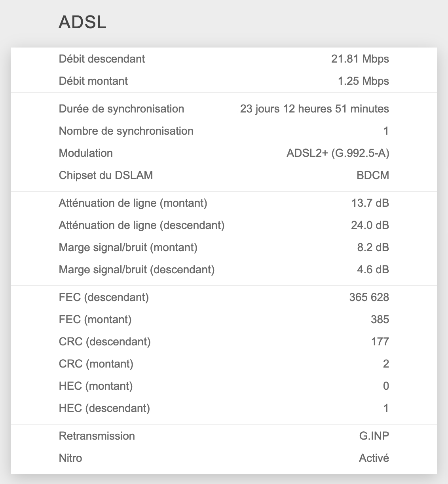Click the 1.25 Mbps upload rate value

363,81
